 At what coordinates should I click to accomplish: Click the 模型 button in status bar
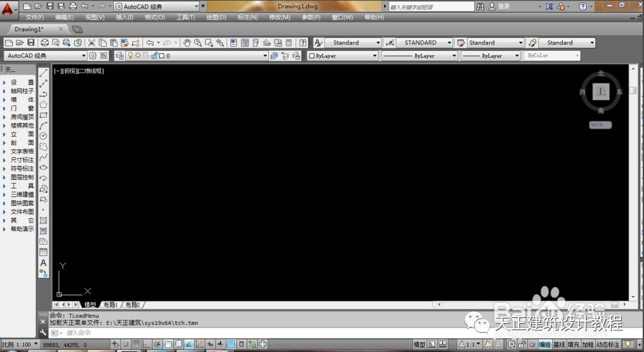tap(419, 345)
